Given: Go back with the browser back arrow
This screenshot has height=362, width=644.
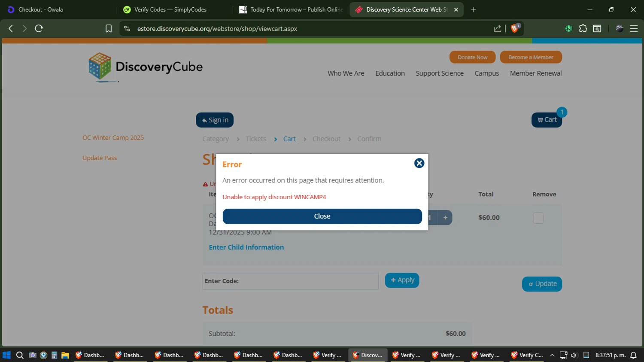Looking at the screenshot, I should point(11,28).
